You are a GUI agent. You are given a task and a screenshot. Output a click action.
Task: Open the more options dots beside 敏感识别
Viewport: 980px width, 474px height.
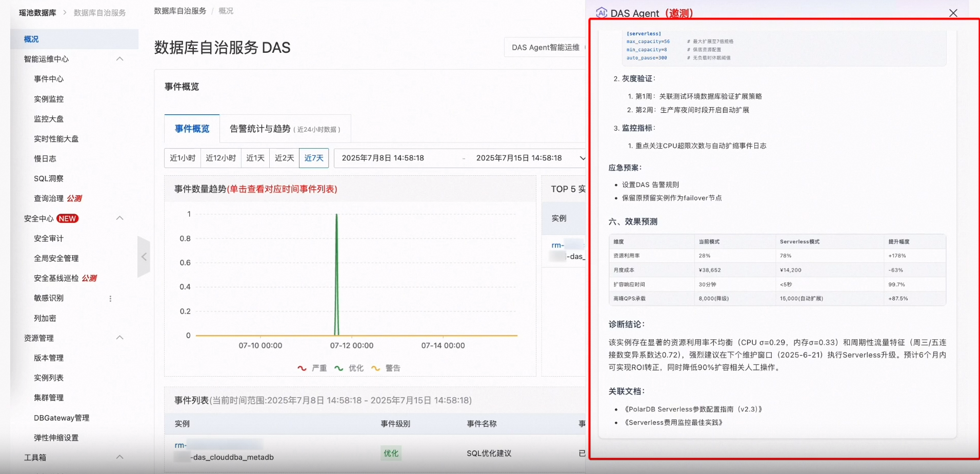point(110,299)
